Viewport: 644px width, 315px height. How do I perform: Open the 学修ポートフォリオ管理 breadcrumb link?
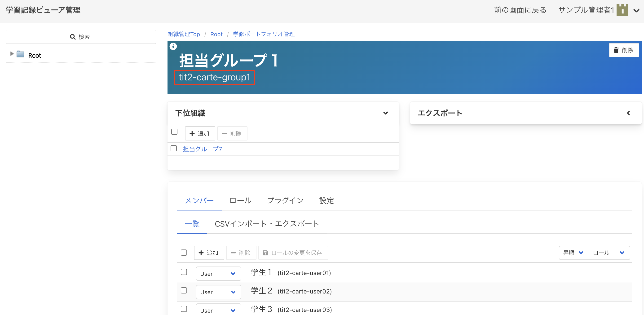[x=264, y=34]
